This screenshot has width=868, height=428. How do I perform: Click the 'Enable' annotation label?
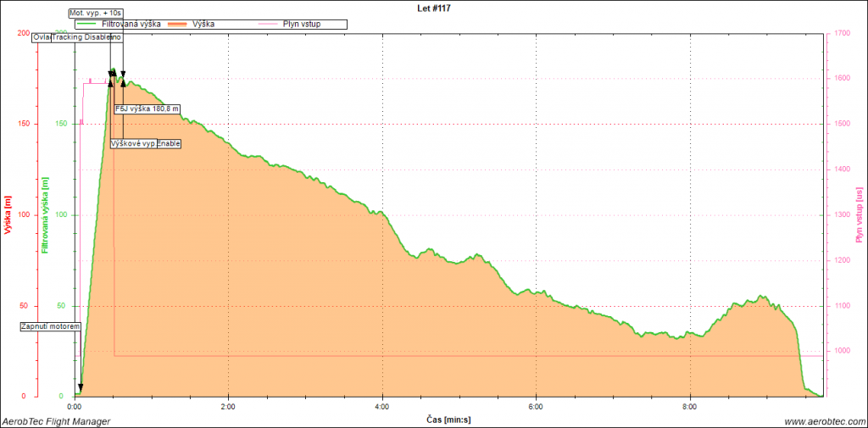click(169, 144)
